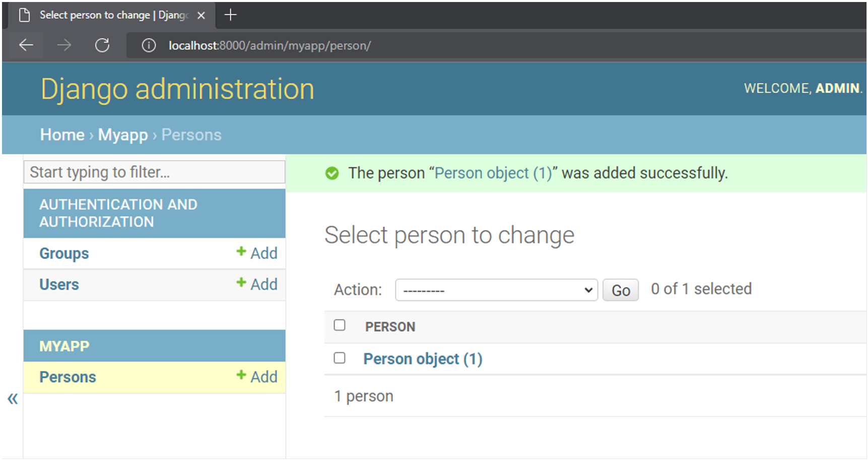Open the Action dropdown
This screenshot has width=868, height=460.
pyautogui.click(x=496, y=290)
